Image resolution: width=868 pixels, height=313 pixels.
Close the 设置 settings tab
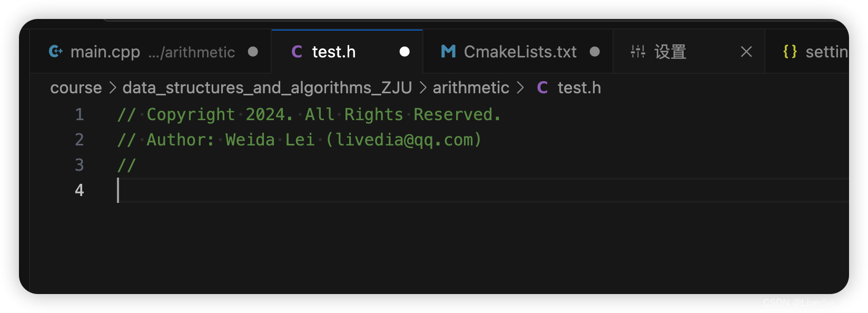tap(746, 52)
